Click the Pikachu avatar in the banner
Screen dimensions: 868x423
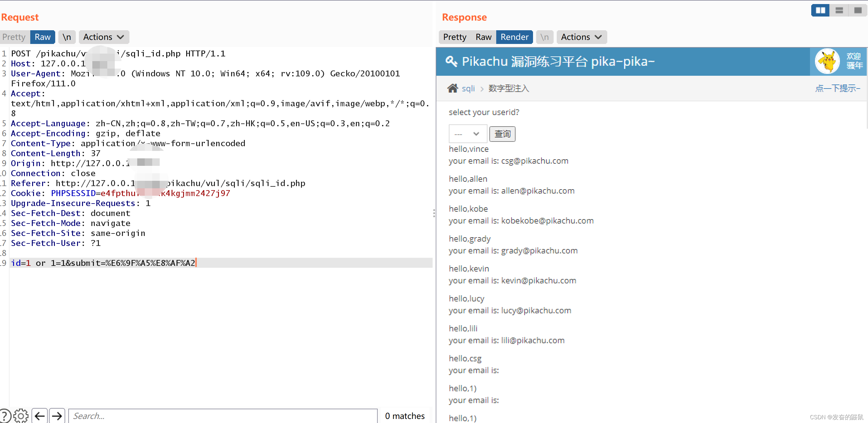tap(827, 61)
